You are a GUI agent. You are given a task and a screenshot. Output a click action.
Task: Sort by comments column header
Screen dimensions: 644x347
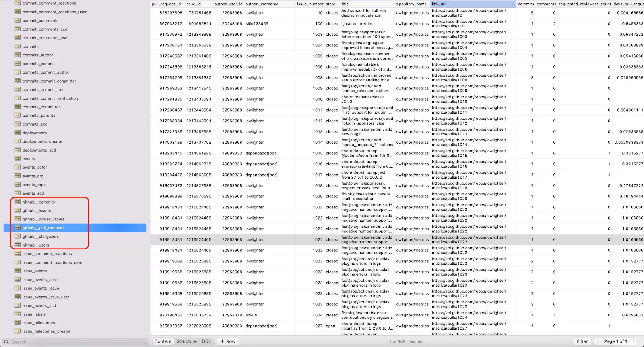click(546, 4)
